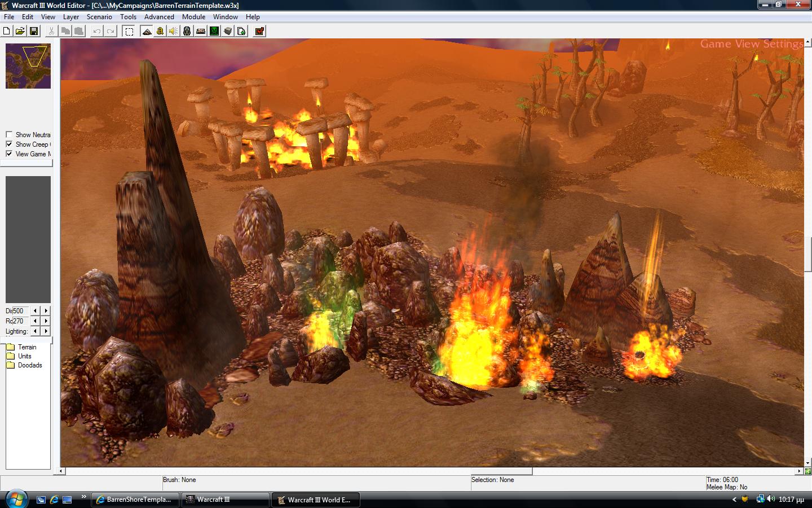
Task: Save the map with the floppy disk icon
Action: click(34, 31)
